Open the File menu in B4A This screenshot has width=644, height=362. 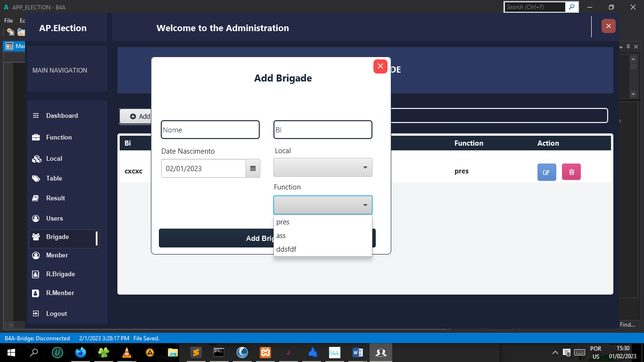8,21
